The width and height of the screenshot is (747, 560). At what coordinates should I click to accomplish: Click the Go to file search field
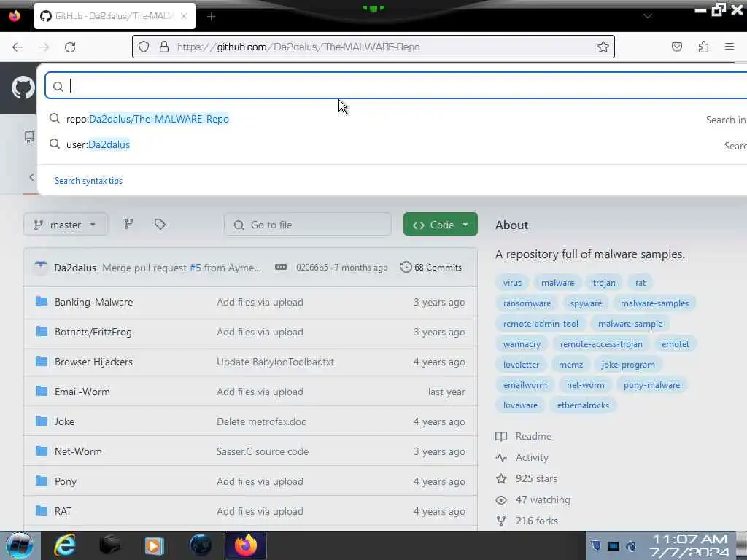308,225
